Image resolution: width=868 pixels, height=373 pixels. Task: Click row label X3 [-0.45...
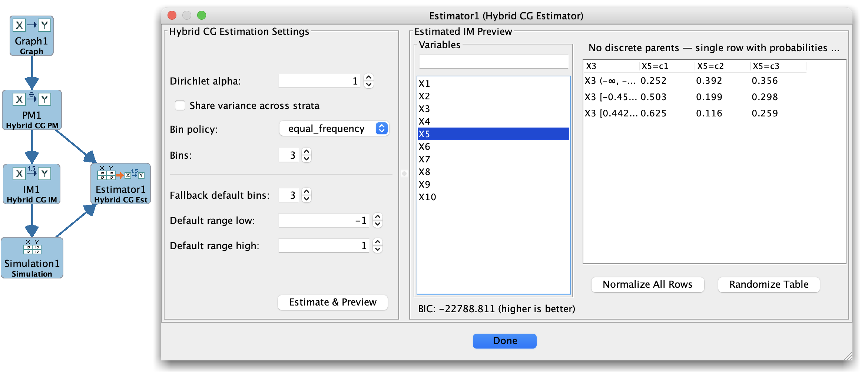(612, 97)
